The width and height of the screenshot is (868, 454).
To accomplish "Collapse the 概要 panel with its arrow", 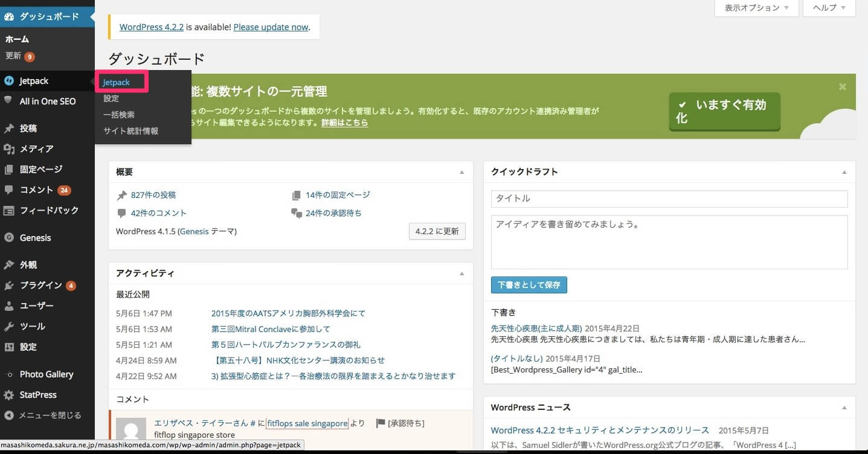I will point(462,172).
